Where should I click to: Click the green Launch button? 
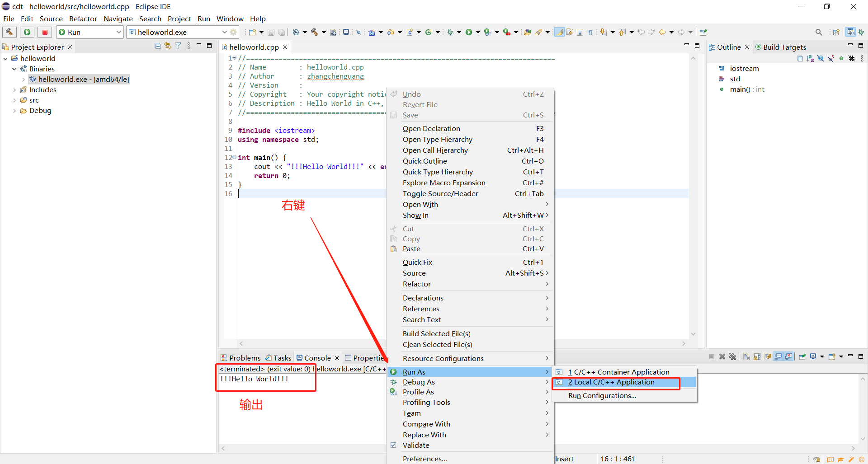point(27,32)
